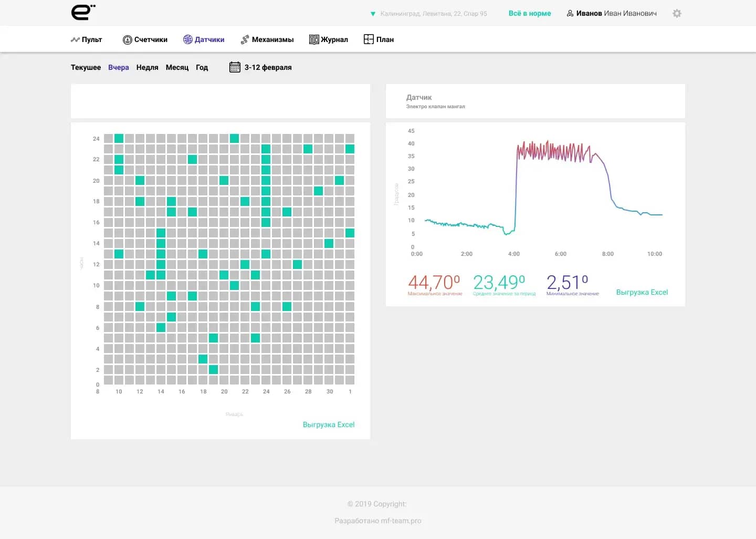Image resolution: width=756 pixels, height=539 pixels.
Task: Click the Пульт graph icon
Action: [75, 40]
